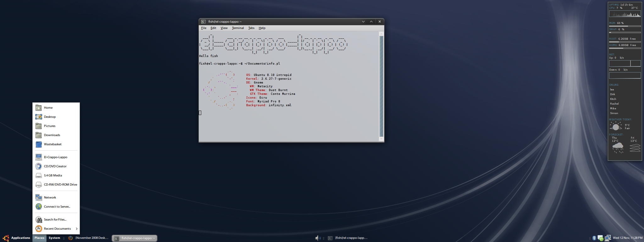Switch to the November 2008 Desktop Firefox window
This screenshot has height=242, width=644.
click(x=89, y=238)
